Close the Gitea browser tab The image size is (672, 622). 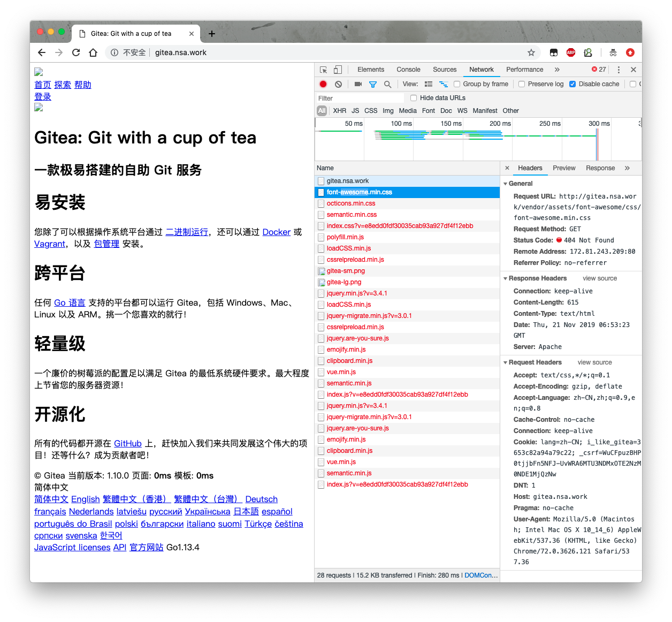click(192, 34)
